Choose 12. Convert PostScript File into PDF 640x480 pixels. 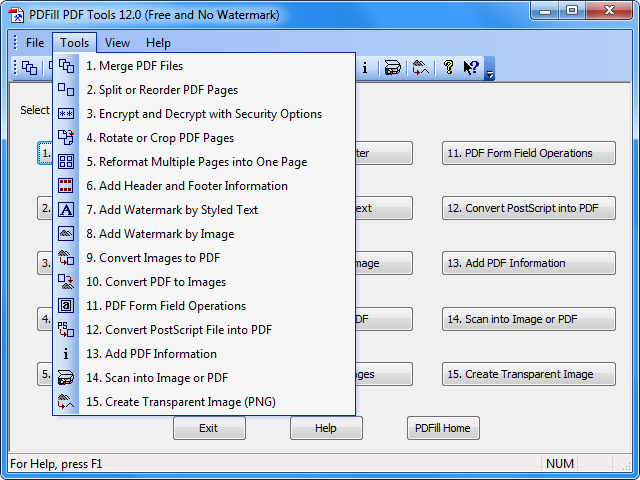204,330
